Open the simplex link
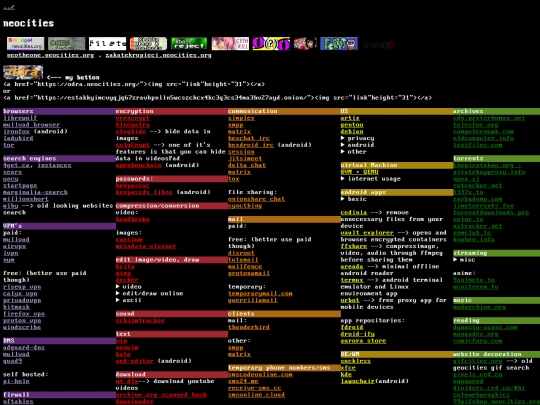540x405 pixels. (x=241, y=118)
